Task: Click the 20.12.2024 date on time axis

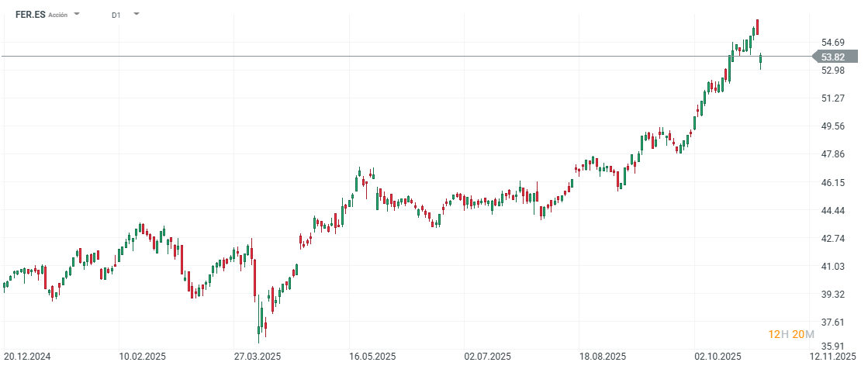Action: point(26,357)
